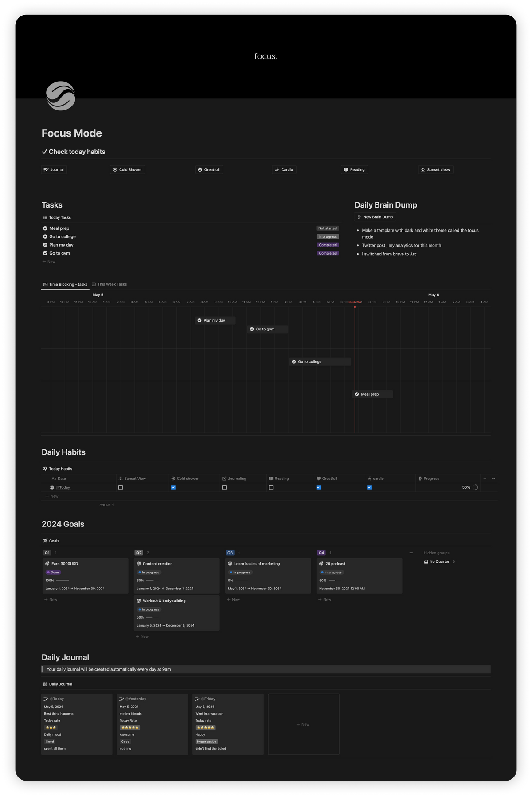Toggle the Plan my day task check circle
The image size is (532, 797).
click(45, 245)
